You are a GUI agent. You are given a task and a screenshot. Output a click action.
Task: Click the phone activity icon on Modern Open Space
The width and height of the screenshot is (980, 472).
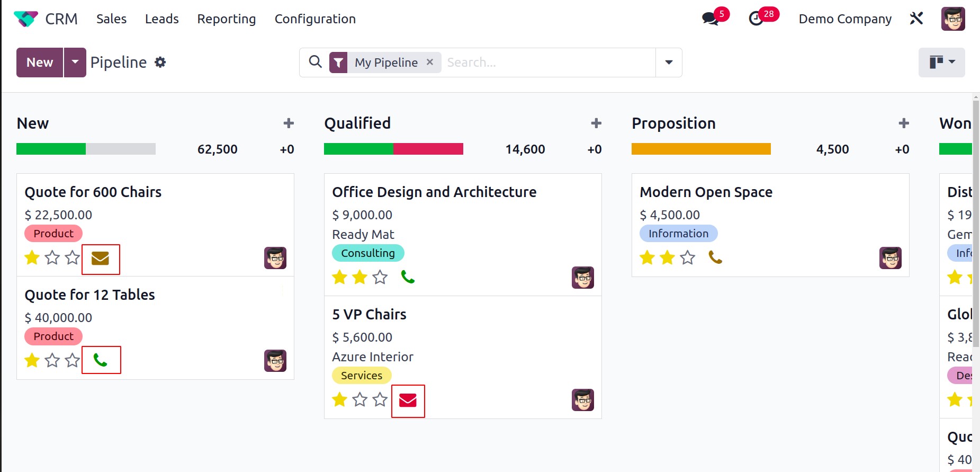715,257
